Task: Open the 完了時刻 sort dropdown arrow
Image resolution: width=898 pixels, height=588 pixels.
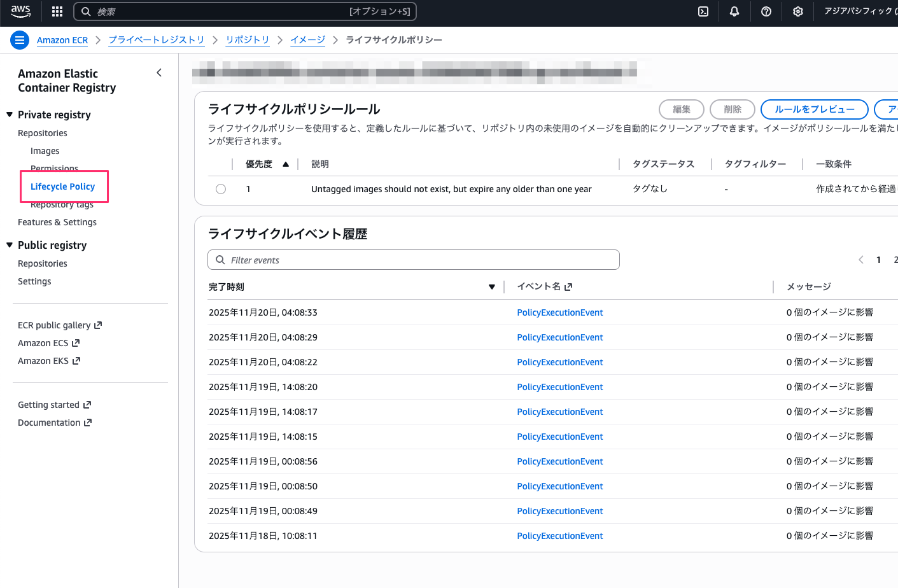Action: [491, 286]
